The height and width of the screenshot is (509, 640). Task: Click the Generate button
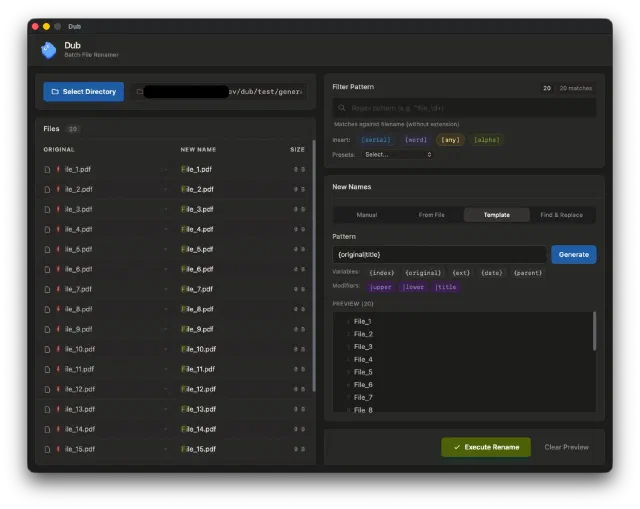573,255
